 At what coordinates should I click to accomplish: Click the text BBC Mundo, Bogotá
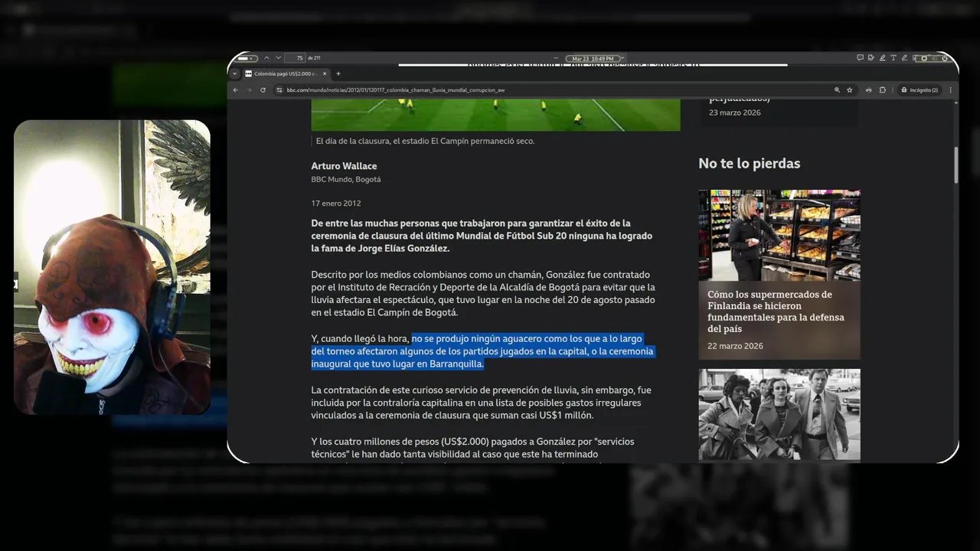(345, 179)
